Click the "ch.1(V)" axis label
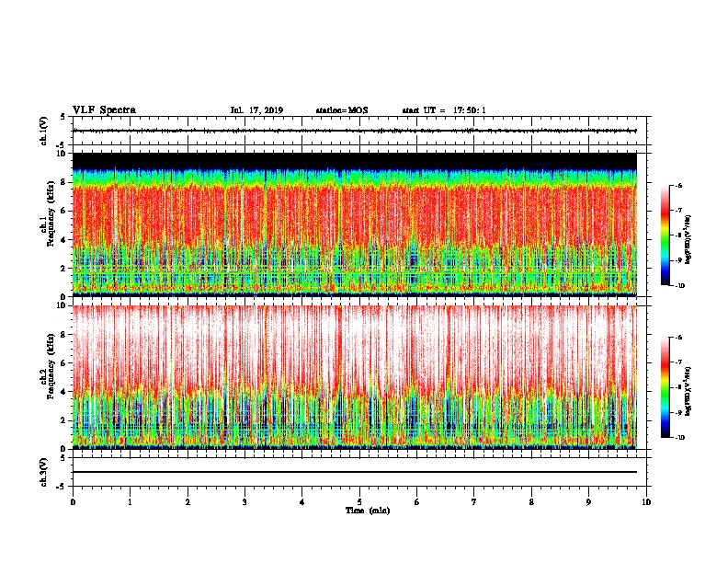The height and width of the screenshot is (563, 728). (x=44, y=131)
